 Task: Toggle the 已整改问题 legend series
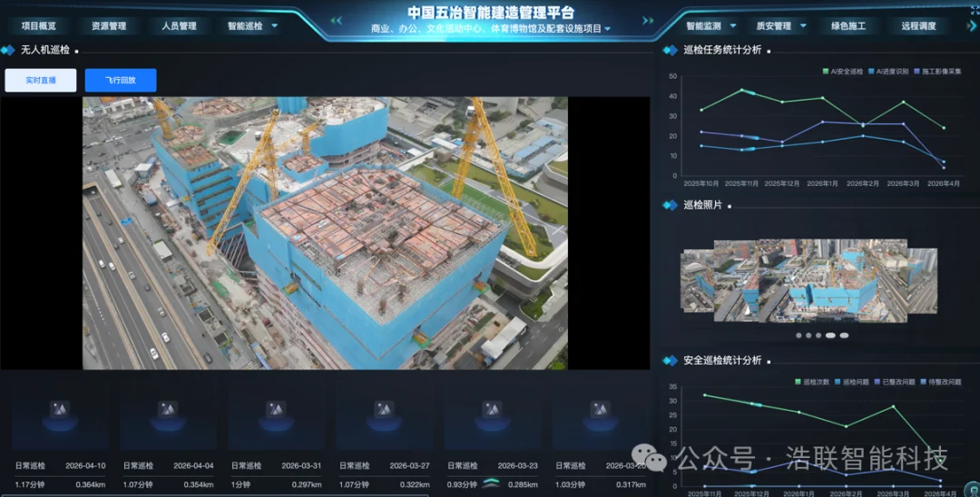pyautogui.click(x=895, y=382)
